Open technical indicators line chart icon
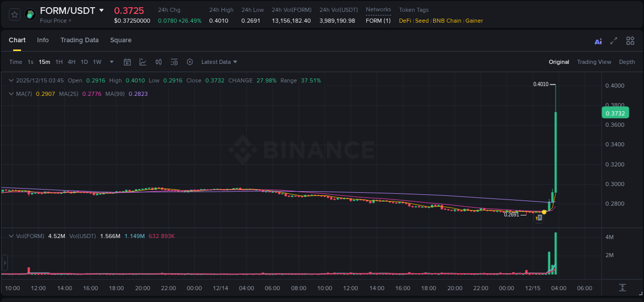 (x=143, y=62)
